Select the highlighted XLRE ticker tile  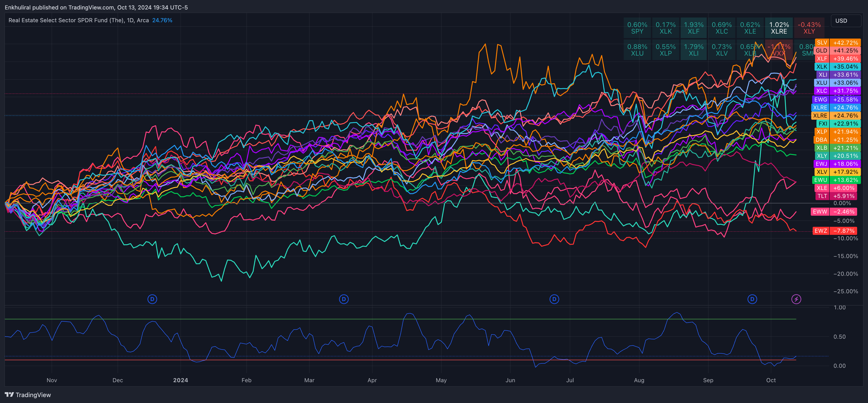click(x=779, y=28)
